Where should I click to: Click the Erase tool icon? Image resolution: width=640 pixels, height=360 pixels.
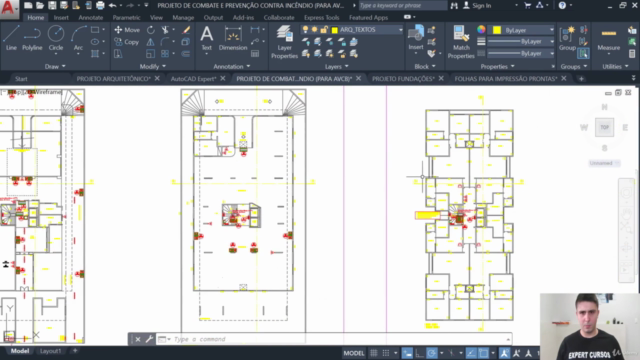tap(186, 30)
